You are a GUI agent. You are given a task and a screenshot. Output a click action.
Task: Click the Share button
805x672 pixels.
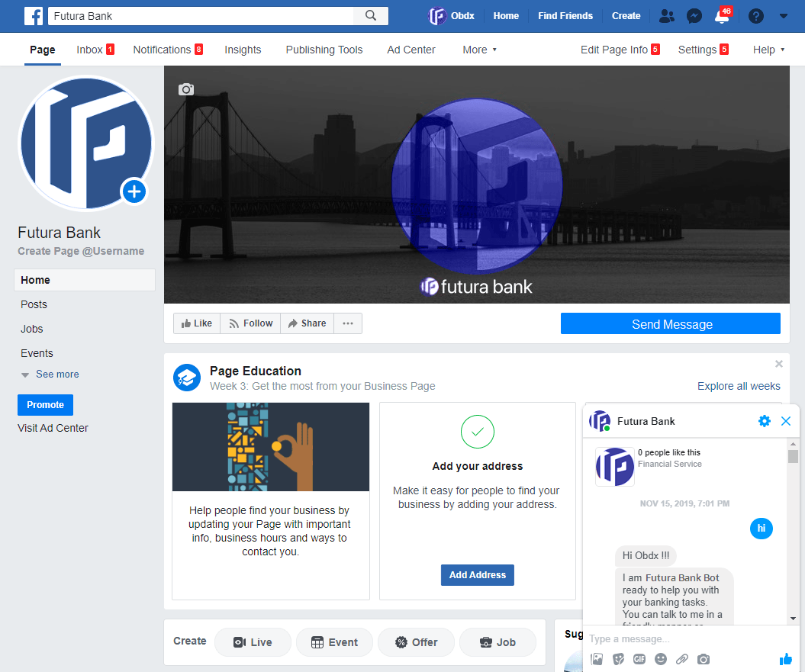[307, 323]
